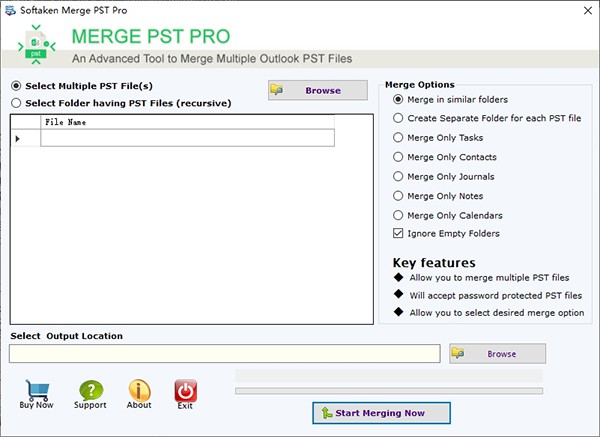Viewport: 600px width, 437px height.
Task: Click the Select Output Location text field
Action: (x=225, y=354)
